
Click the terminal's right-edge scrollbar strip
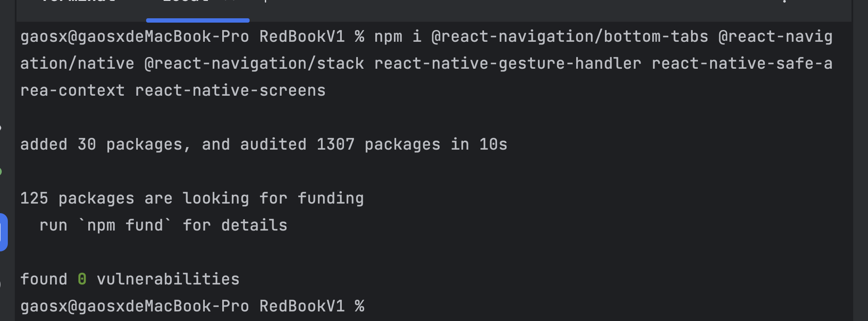coord(859,174)
